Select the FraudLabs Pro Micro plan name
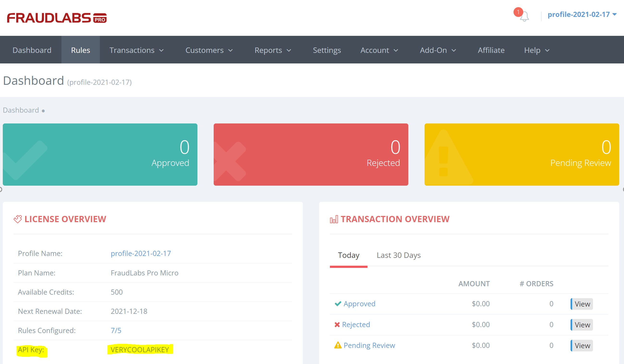The width and height of the screenshot is (624, 364). tap(144, 273)
